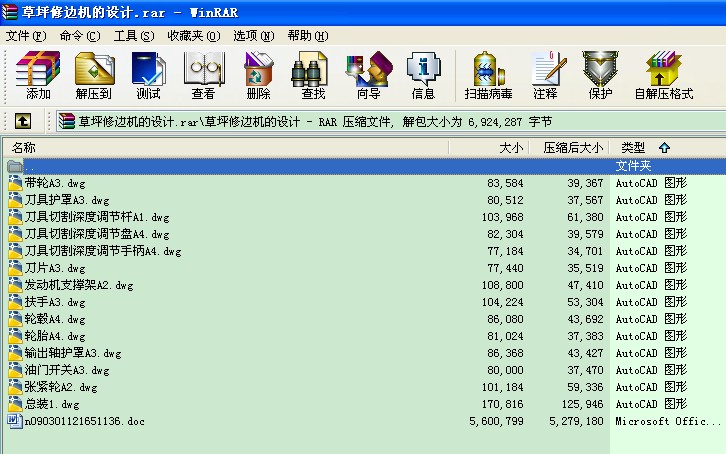Click packed size value 5,279,180
Viewport: 726px width, 454px height.
click(576, 421)
